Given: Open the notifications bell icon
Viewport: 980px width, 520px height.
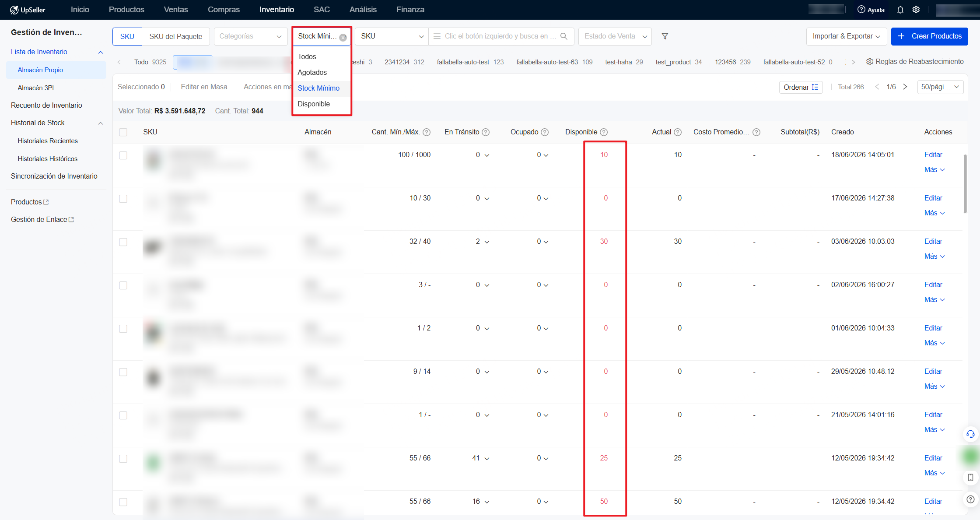Looking at the screenshot, I should pyautogui.click(x=900, y=10).
